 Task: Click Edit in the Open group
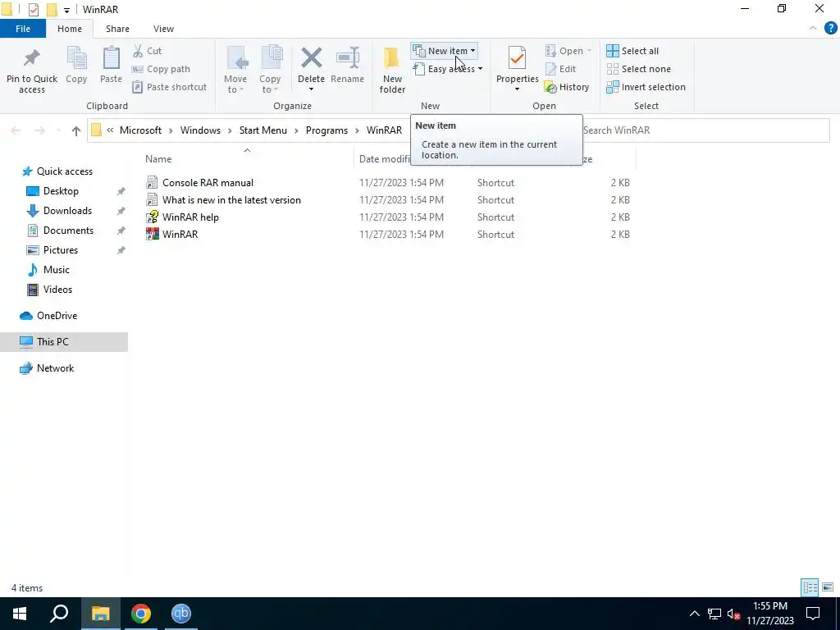click(x=560, y=69)
